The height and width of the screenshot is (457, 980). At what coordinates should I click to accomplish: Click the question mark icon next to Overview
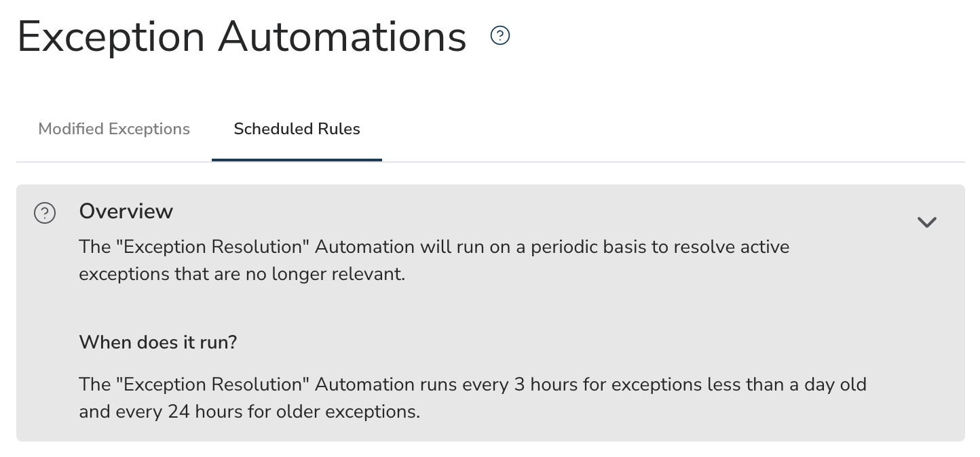pyautogui.click(x=45, y=213)
